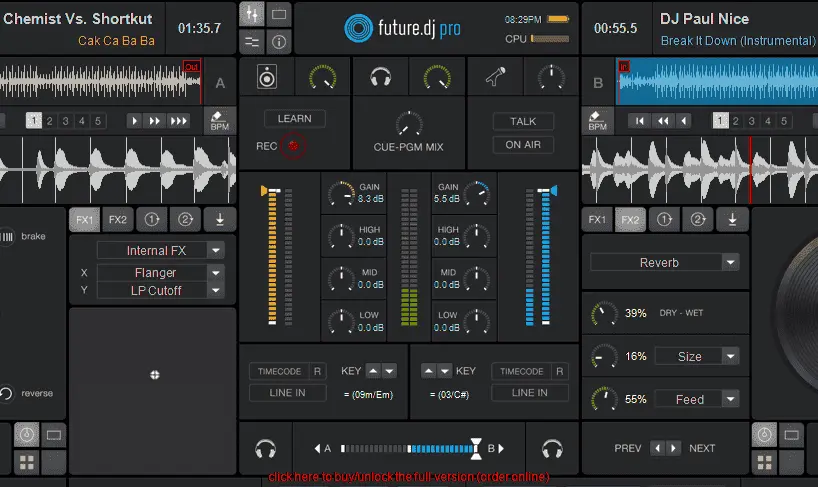Image resolution: width=818 pixels, height=487 pixels.
Task: Select FX2 tab on deck A
Action: [x=118, y=220]
